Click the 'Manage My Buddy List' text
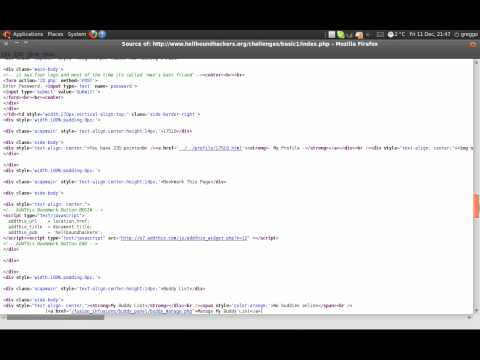This screenshot has height=360, width=480. [229, 311]
